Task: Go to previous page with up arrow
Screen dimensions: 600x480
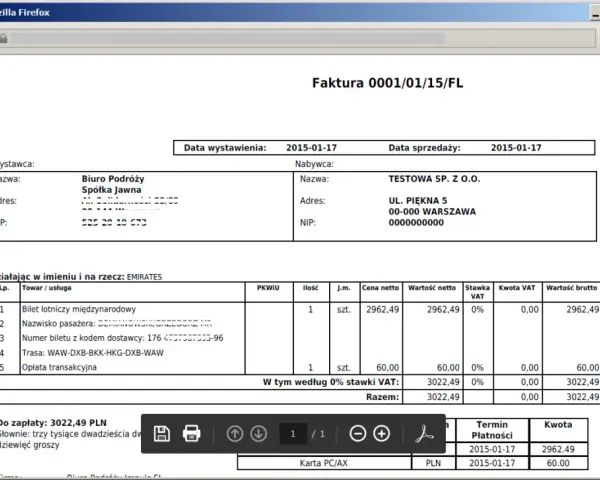Action: [235, 434]
